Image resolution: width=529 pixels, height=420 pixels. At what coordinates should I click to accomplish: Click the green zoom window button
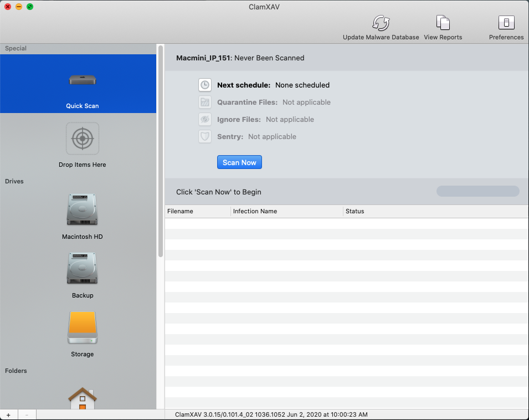(x=30, y=7)
